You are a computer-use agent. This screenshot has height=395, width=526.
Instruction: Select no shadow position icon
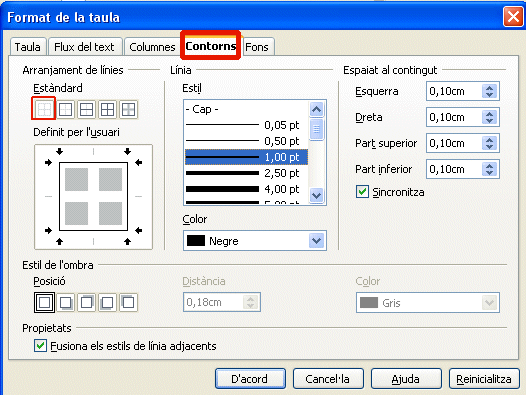pos(44,302)
